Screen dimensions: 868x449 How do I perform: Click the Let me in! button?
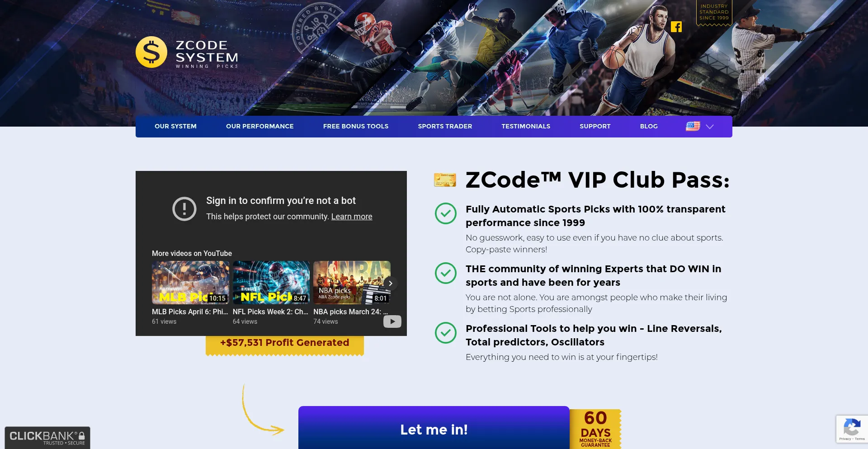click(434, 428)
